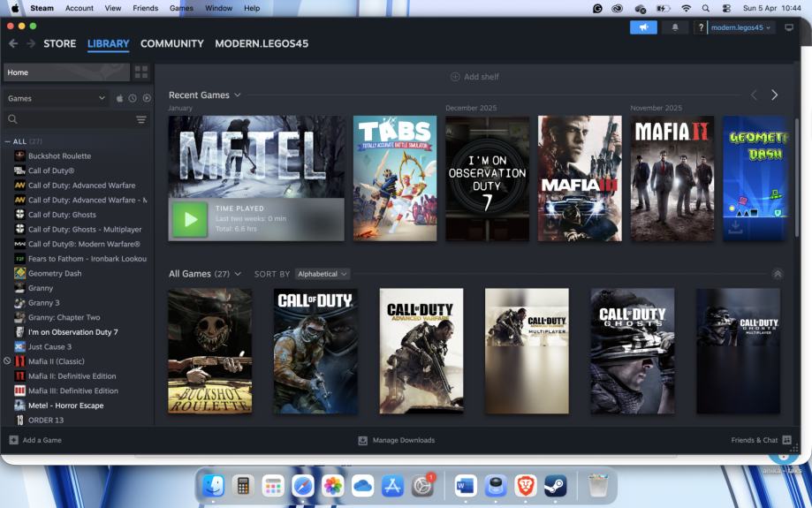Open the COMMUNITY tab
The width and height of the screenshot is (812, 508).
tap(172, 43)
